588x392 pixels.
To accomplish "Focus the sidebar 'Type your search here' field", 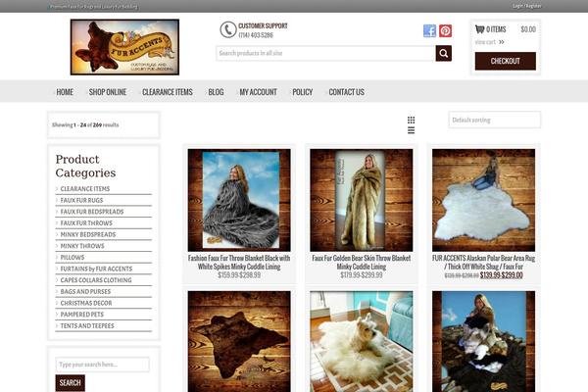I will click(102, 365).
